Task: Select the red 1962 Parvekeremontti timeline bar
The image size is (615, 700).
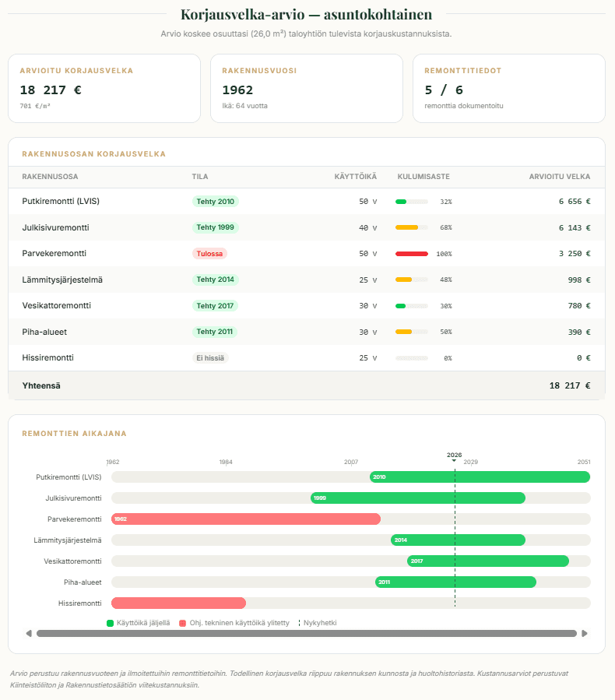Action: (x=246, y=519)
